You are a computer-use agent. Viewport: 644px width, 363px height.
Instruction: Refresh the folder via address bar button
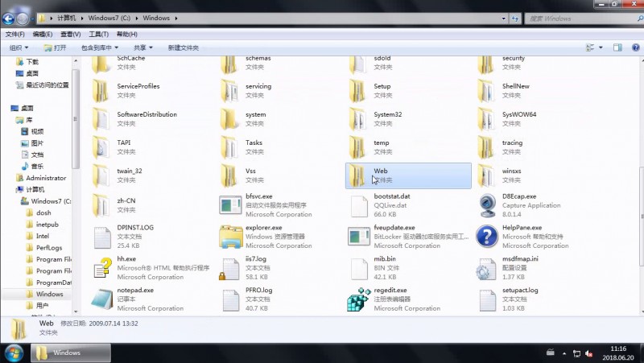tap(514, 19)
